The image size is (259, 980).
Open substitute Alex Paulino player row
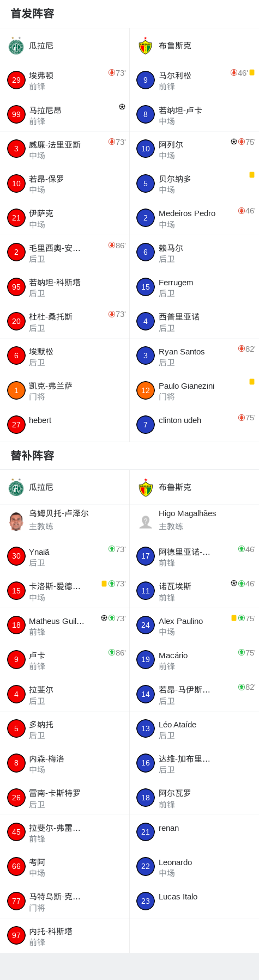(x=194, y=626)
